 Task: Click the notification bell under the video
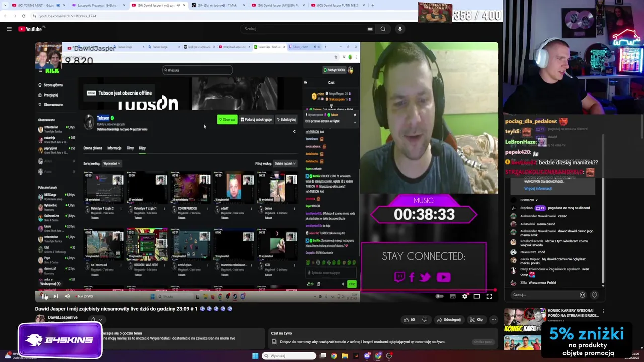[93, 320]
